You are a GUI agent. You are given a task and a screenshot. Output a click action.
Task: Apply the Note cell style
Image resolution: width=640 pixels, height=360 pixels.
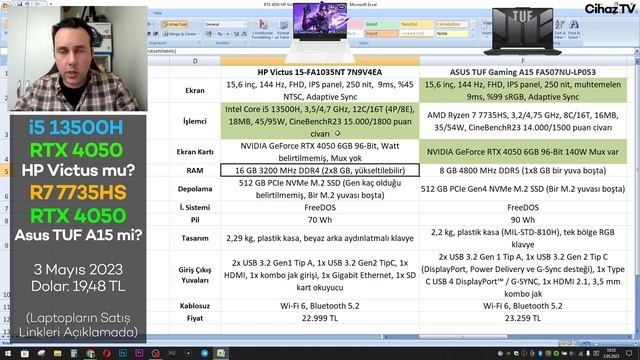coord(451,33)
